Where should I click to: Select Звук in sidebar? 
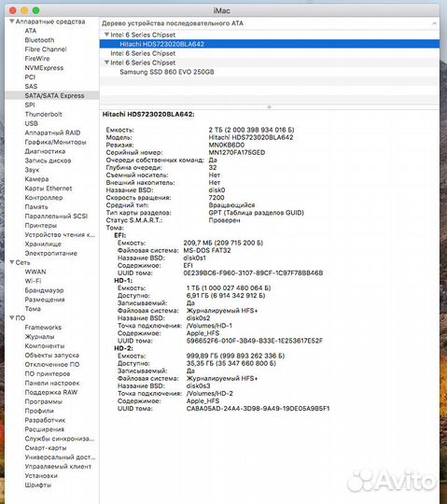point(32,170)
